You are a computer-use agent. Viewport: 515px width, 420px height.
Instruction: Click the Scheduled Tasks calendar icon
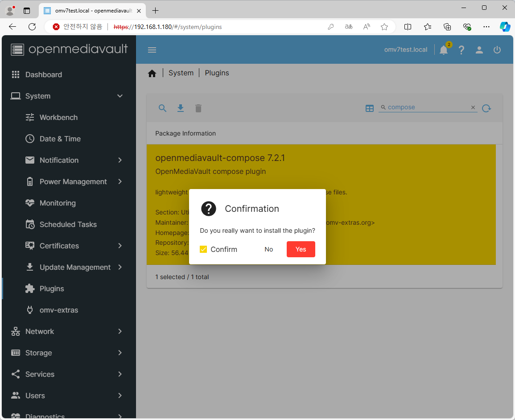(30, 224)
